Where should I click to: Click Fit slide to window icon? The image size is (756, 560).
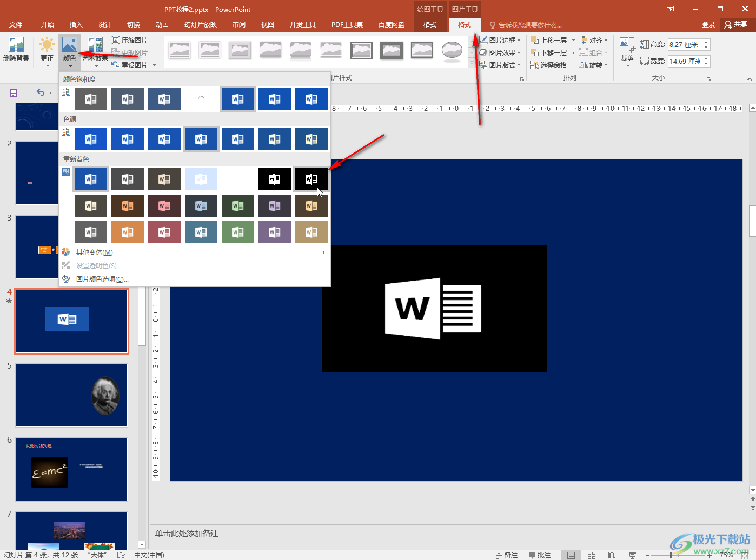click(x=745, y=555)
